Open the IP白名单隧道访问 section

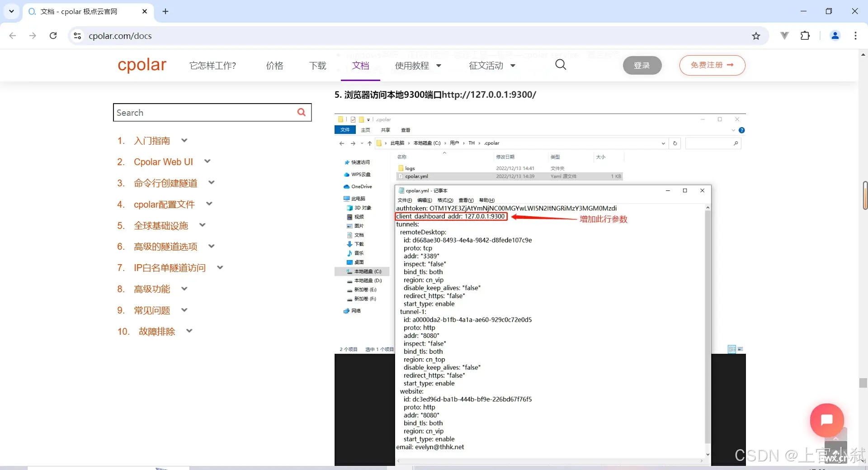tap(170, 268)
